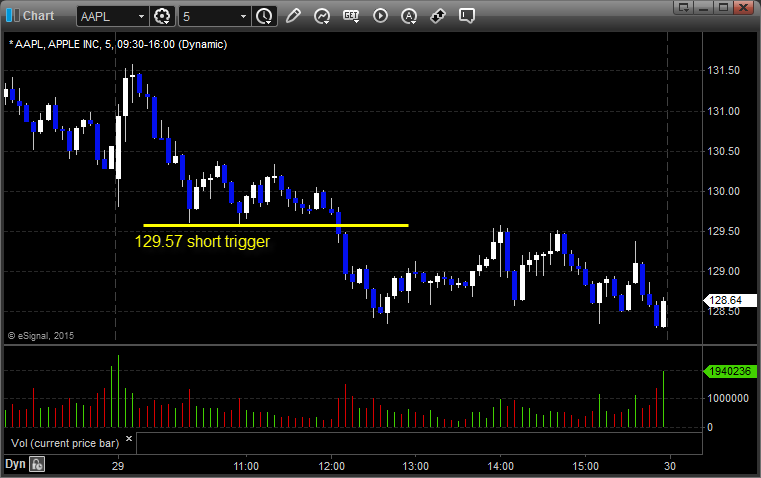Start bar replay with play icon
The image size is (761, 478).
(x=380, y=16)
